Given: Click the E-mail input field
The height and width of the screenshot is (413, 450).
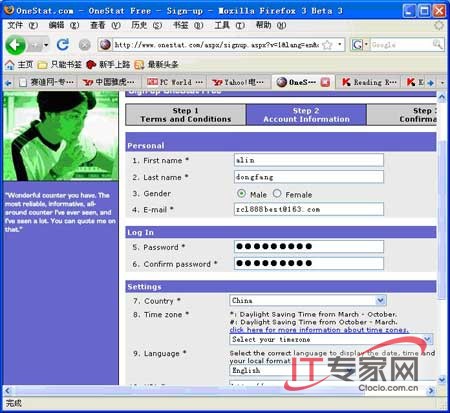Looking at the screenshot, I should pyautogui.click(x=309, y=209).
